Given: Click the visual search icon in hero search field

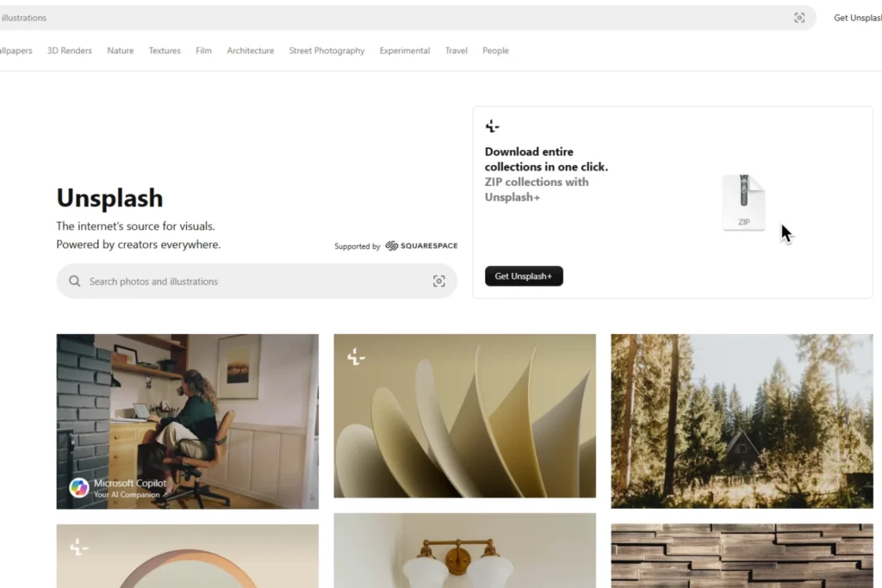Looking at the screenshot, I should (438, 281).
